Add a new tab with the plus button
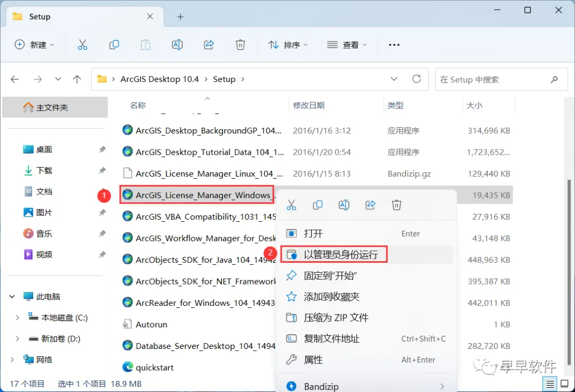The width and height of the screenshot is (575, 392). click(180, 17)
